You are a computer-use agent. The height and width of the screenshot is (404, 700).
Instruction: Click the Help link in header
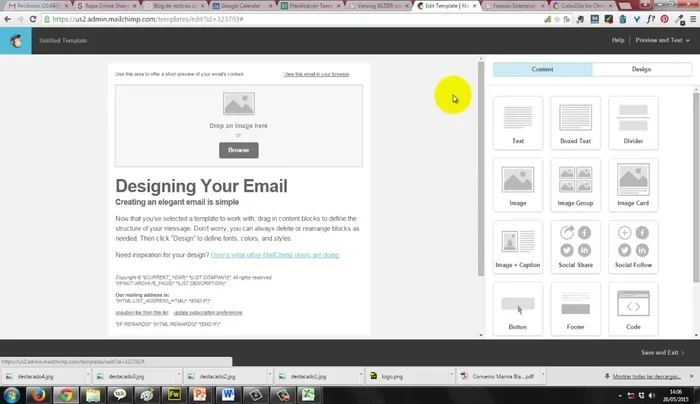click(x=618, y=41)
